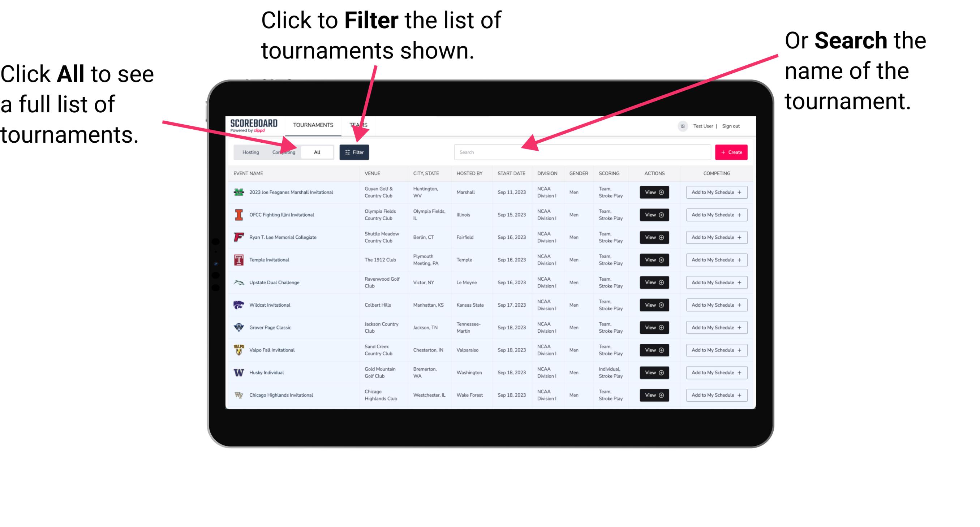View the Wildcat Invitational tournament details

coord(655,305)
